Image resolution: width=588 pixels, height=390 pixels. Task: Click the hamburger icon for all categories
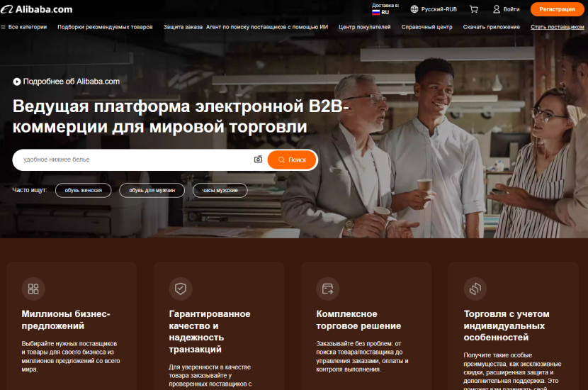tap(3, 27)
